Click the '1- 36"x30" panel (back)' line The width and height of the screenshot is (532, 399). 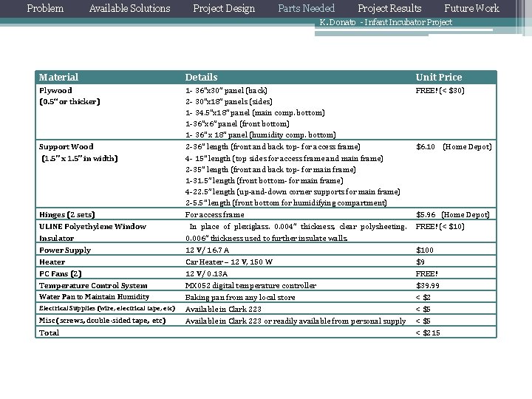click(x=226, y=91)
